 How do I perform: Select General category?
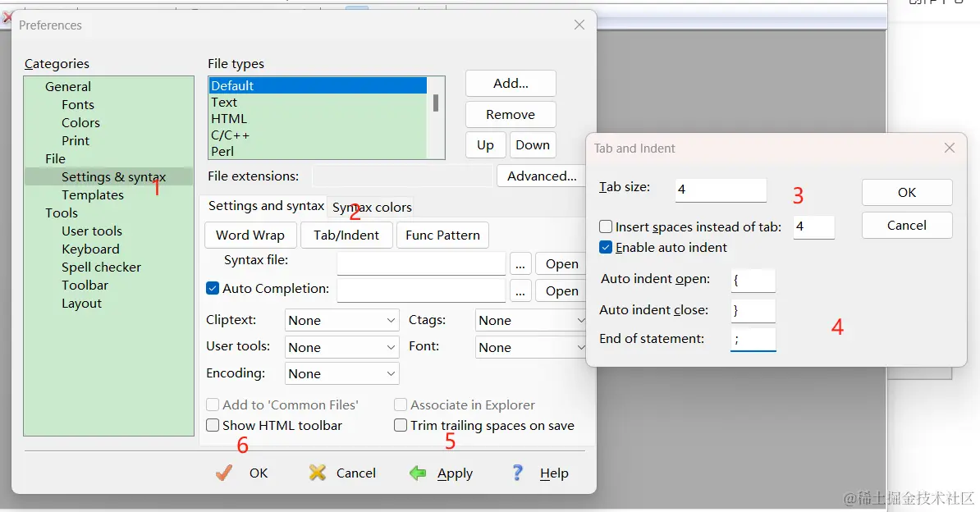[68, 87]
